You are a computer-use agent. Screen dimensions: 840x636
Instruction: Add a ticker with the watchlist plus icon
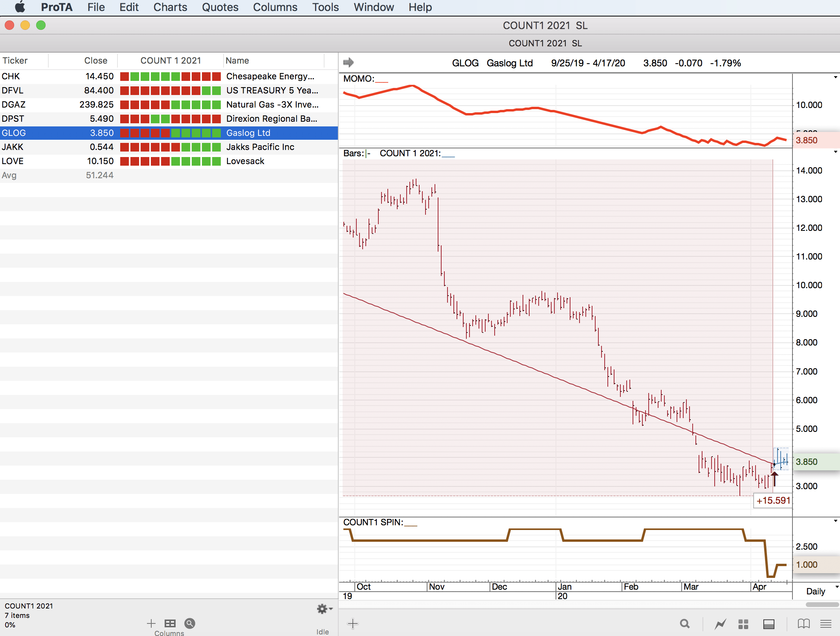point(151,623)
